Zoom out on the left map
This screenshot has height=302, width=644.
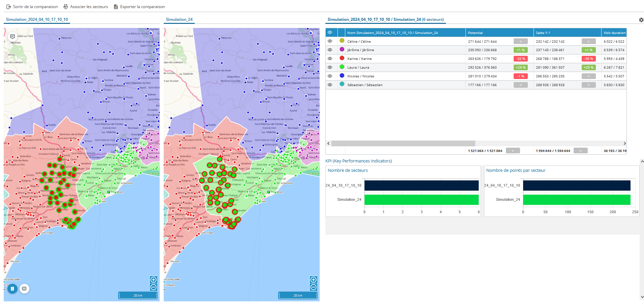[x=154, y=287]
